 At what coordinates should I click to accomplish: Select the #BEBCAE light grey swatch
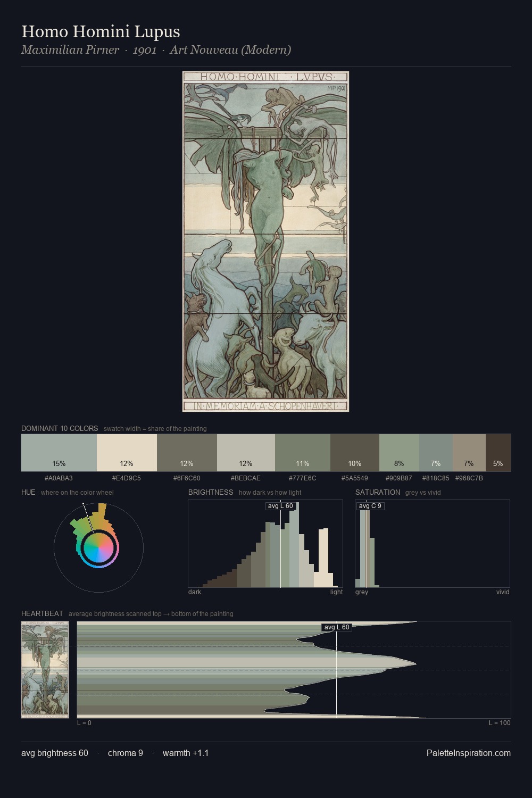tap(246, 453)
